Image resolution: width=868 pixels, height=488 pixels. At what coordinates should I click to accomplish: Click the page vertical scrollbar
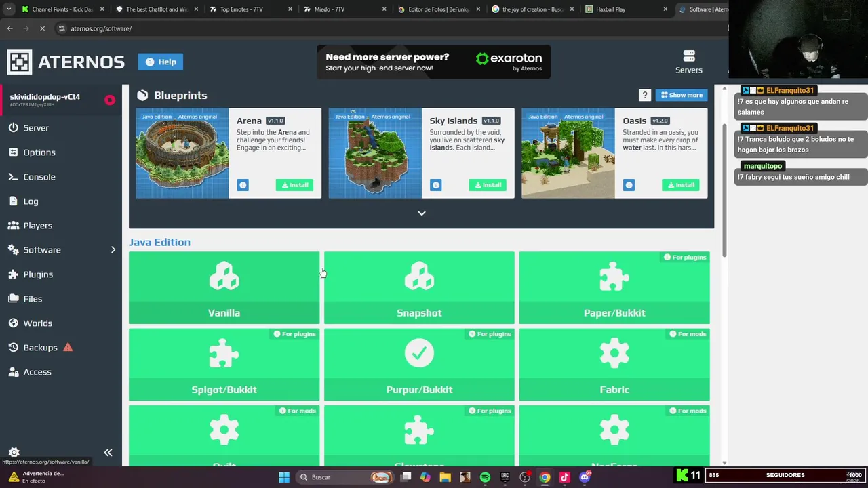pos(724,190)
